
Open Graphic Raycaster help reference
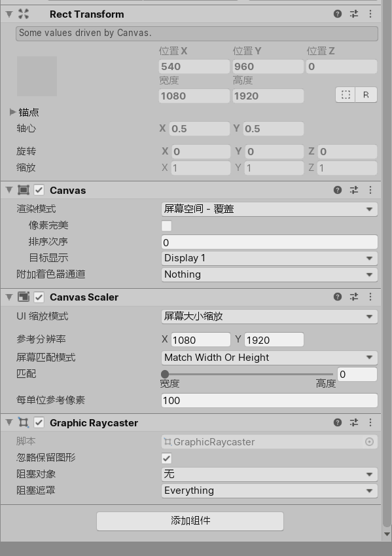[338, 422]
